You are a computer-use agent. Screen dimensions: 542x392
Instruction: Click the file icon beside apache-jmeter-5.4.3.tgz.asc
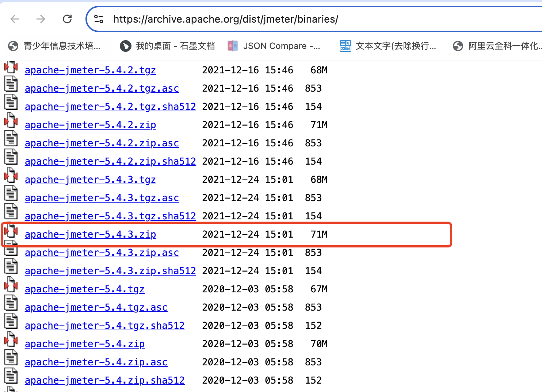(11, 193)
